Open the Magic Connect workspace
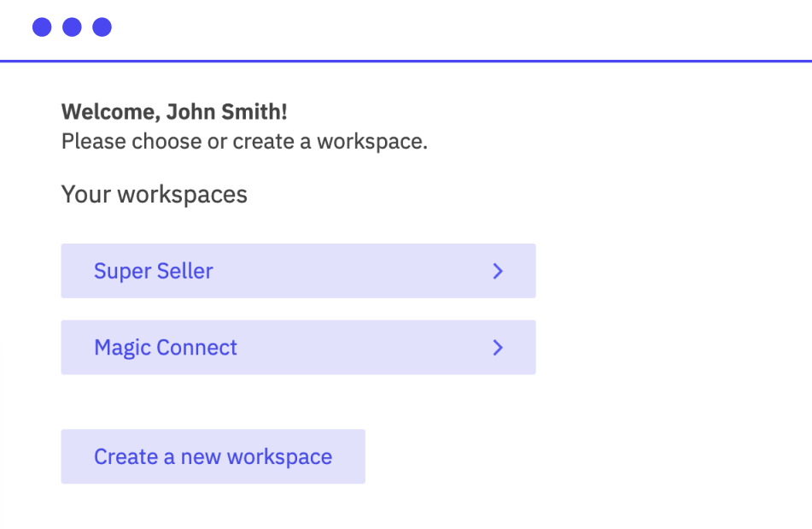This screenshot has width=812, height=529. (298, 348)
